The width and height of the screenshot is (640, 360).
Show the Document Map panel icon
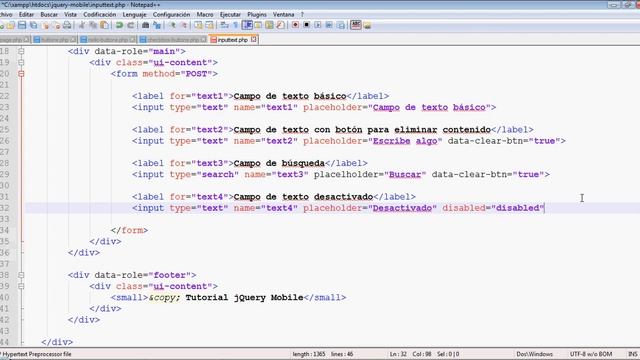tap(269, 25)
